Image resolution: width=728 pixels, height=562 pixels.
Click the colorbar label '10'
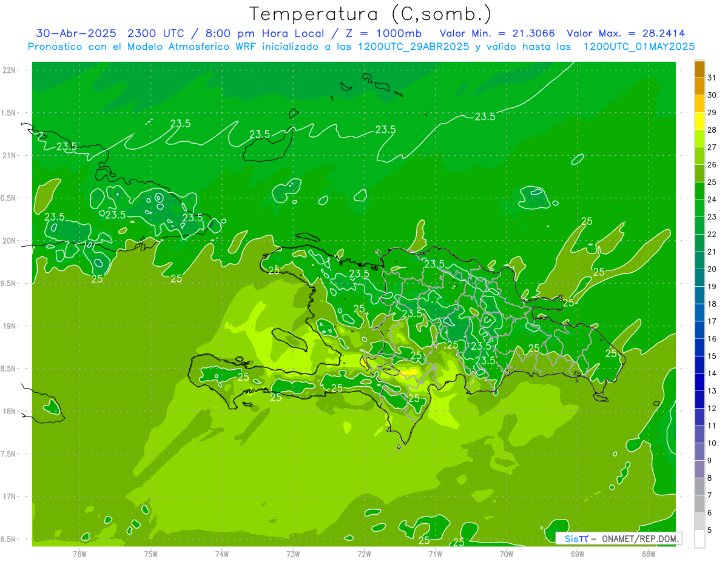click(712, 443)
